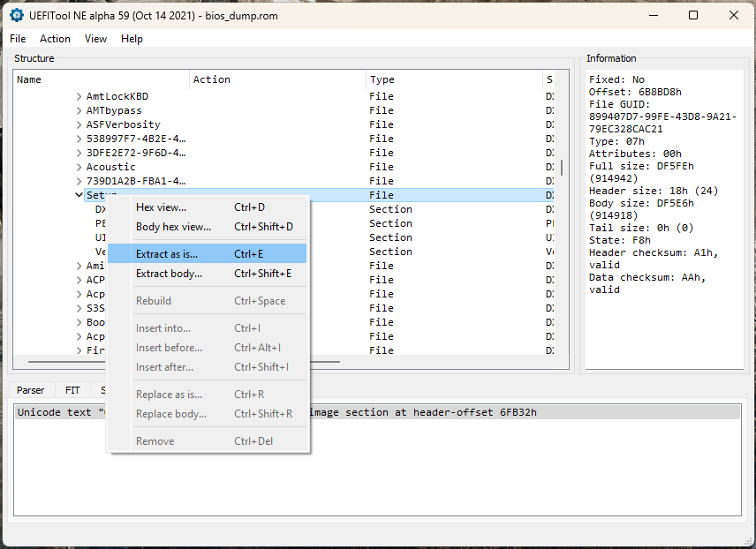Image resolution: width=756 pixels, height=549 pixels.
Task: Open the File menu
Action: click(x=18, y=39)
